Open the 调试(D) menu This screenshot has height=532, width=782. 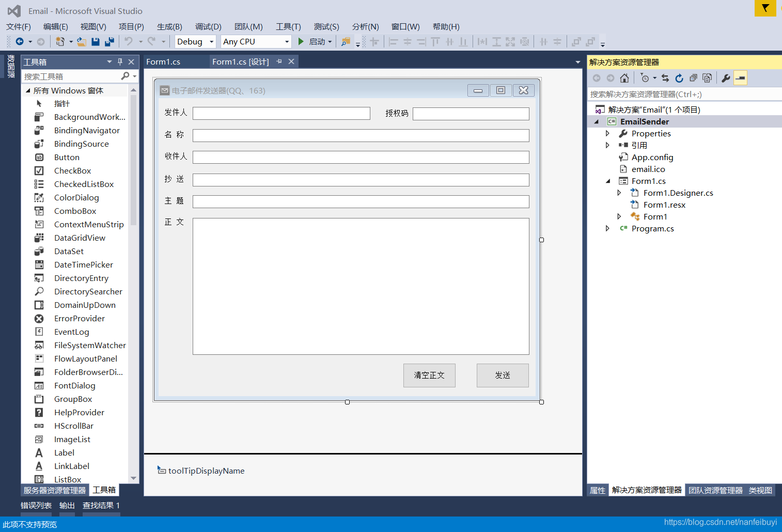(x=208, y=27)
